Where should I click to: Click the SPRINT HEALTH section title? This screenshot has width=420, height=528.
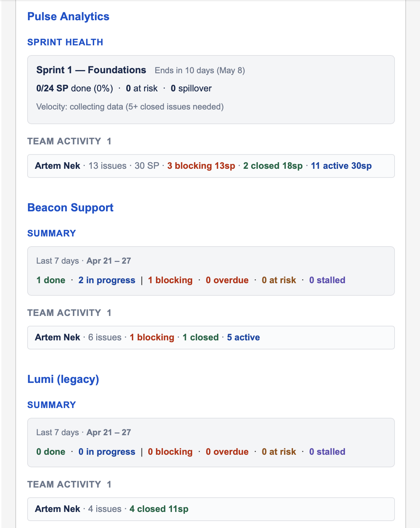(x=65, y=42)
